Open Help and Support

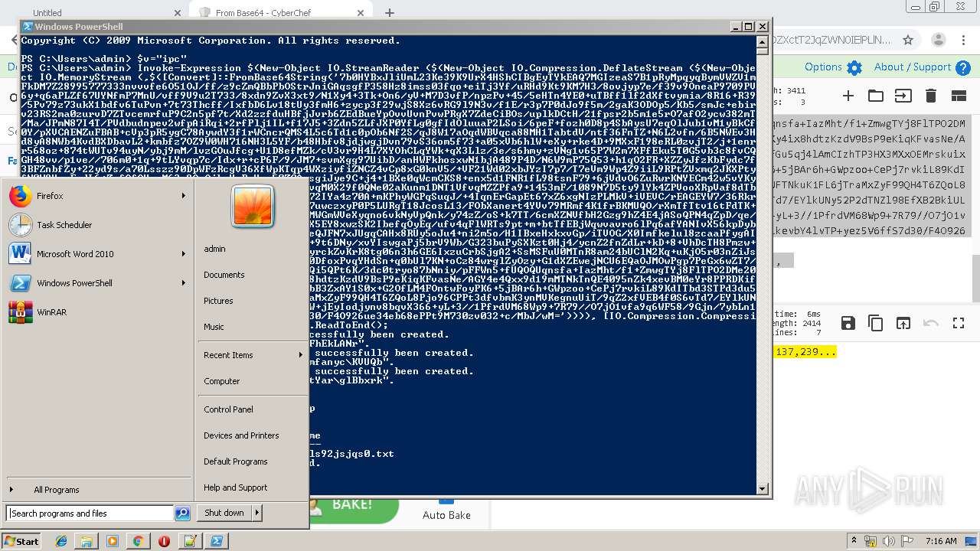tap(236, 487)
